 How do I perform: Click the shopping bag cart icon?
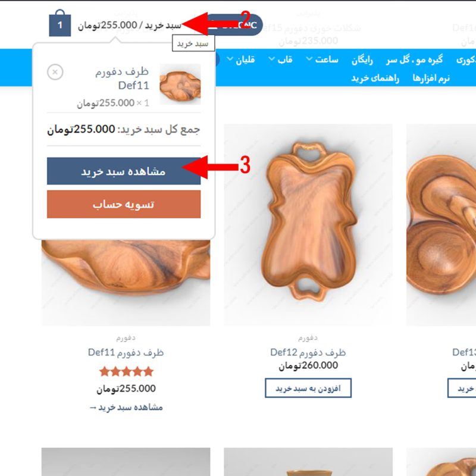[x=60, y=23]
